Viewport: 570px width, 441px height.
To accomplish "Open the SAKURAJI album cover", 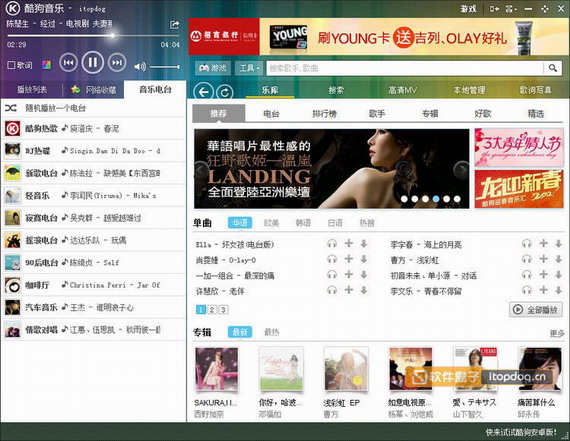I will (217, 369).
